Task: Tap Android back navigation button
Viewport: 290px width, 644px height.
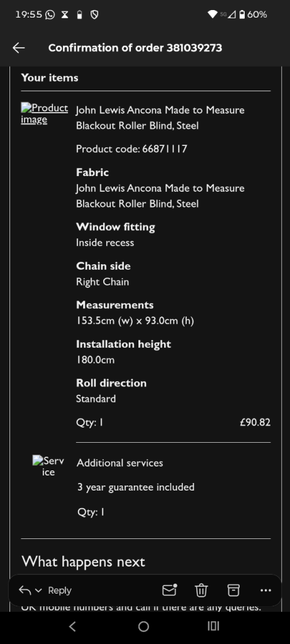Action: pyautogui.click(x=72, y=626)
